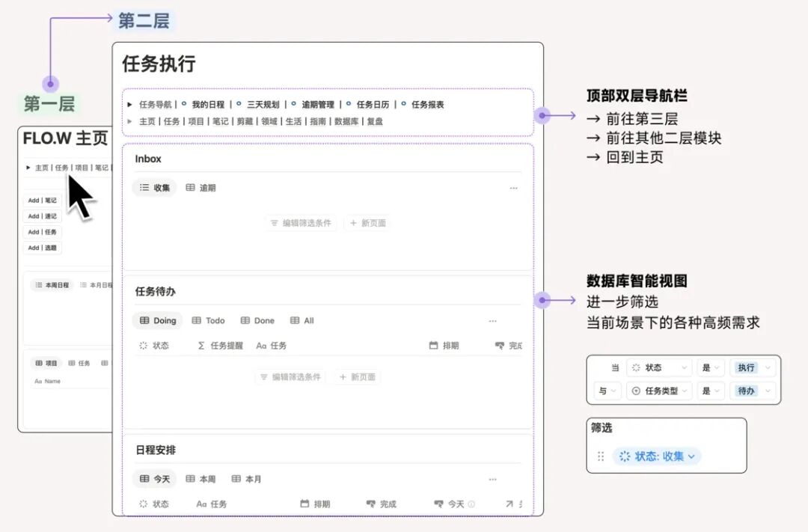The width and height of the screenshot is (808, 532).
Task: Open the 执行 value dropdown
Action: tap(753, 367)
